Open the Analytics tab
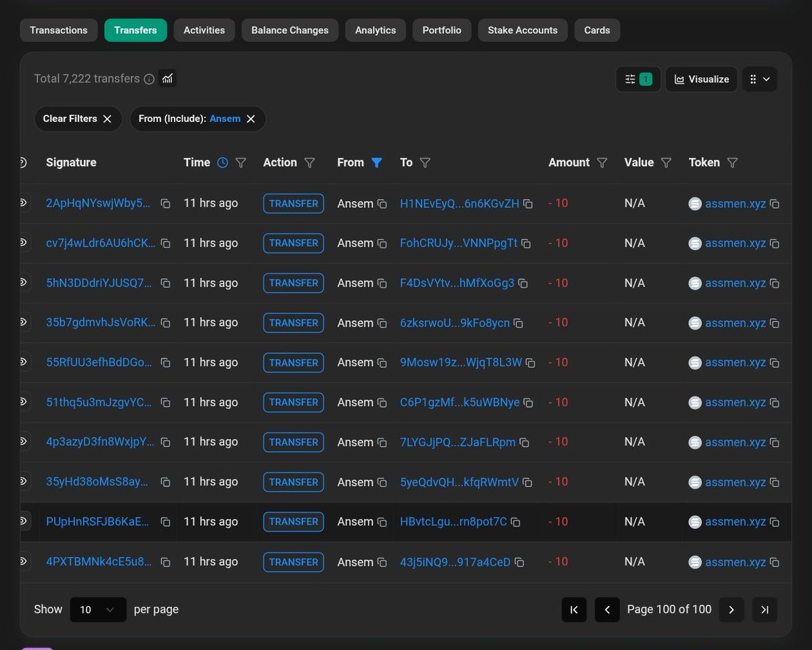Screen dimensions: 812x650 point(376,30)
